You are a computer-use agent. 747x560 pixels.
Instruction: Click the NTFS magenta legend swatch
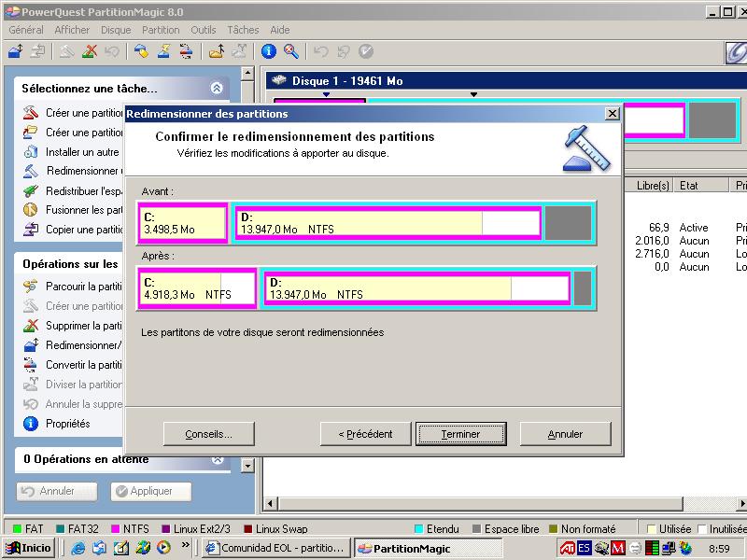point(115,528)
